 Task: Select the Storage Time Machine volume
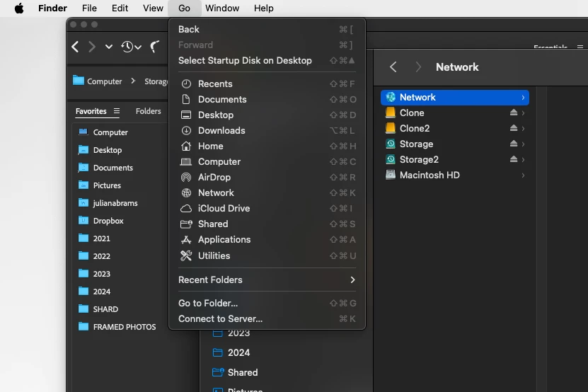(454, 144)
